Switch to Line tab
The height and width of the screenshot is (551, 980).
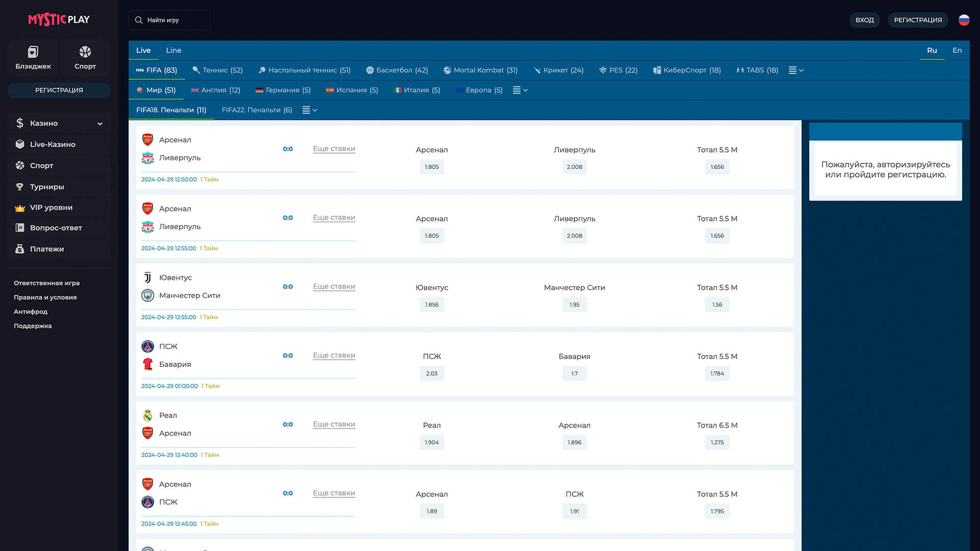174,51
